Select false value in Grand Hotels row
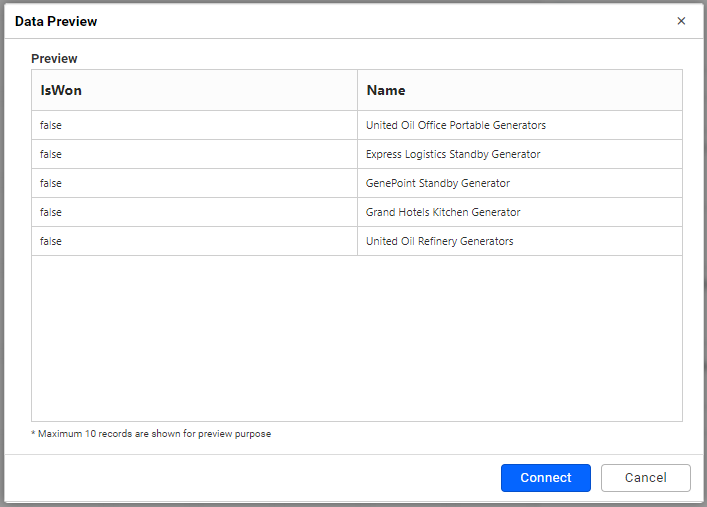The image size is (707, 507). pyautogui.click(x=51, y=212)
